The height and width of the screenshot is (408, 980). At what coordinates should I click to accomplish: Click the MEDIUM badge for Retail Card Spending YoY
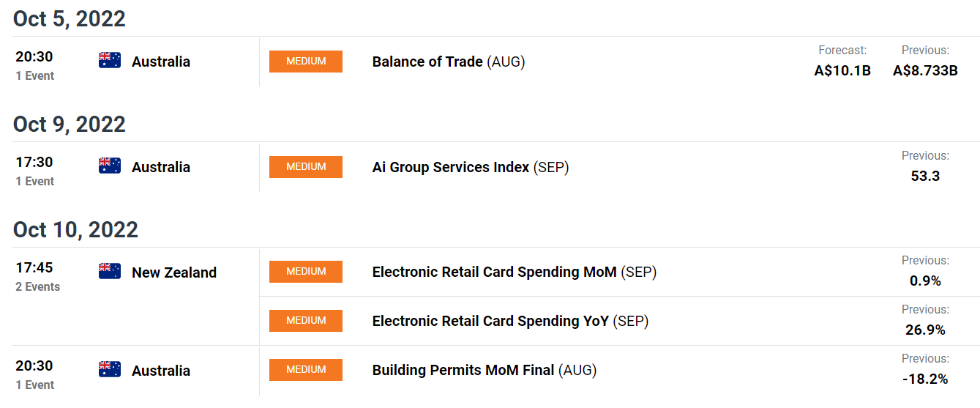point(306,321)
